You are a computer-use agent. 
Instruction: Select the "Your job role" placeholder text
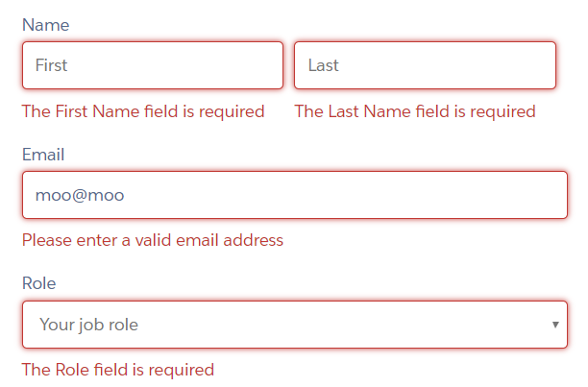(88, 325)
